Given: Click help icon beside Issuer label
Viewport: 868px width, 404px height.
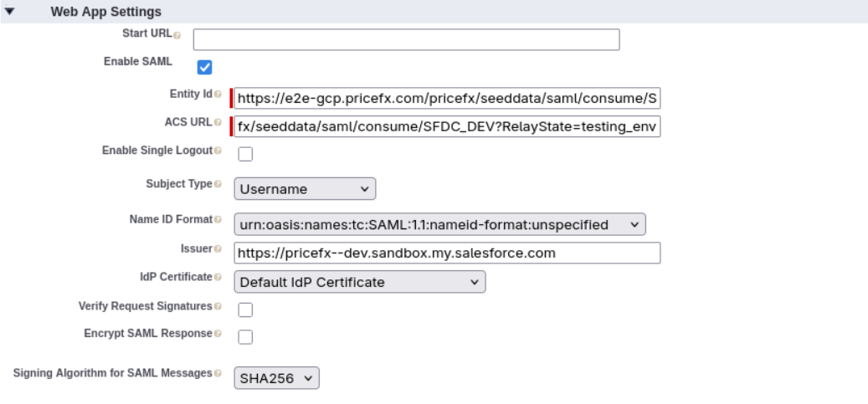Looking at the screenshot, I should pos(218,248).
